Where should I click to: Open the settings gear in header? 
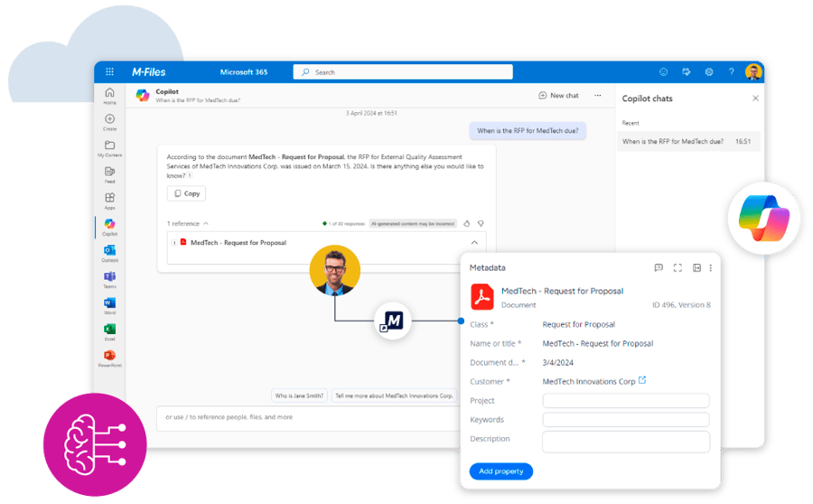tap(709, 72)
